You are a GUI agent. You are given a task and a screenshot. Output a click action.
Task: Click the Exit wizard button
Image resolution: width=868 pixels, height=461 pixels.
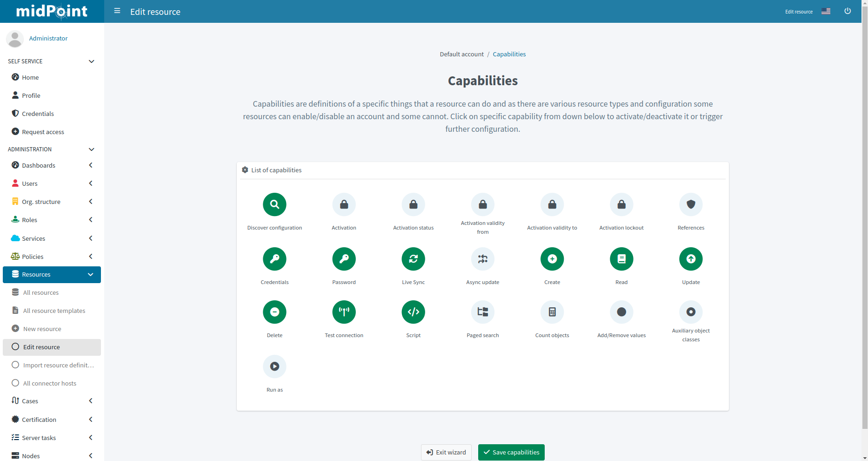pos(446,452)
